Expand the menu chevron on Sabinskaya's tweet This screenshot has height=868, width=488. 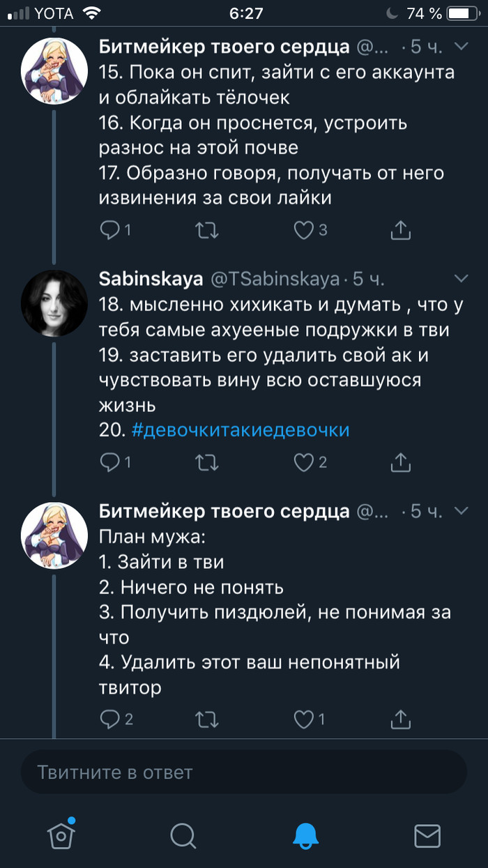click(x=461, y=279)
